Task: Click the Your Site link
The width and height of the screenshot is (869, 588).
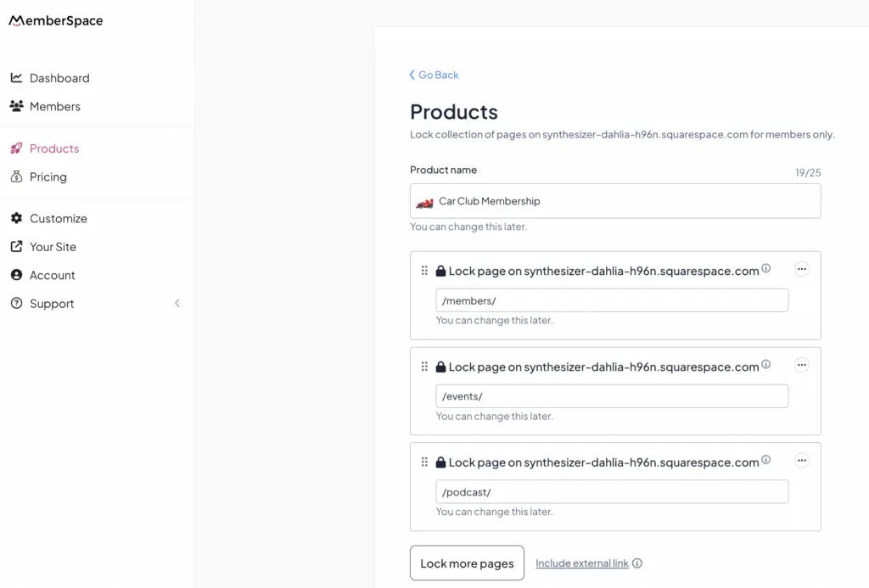Action: 53,247
